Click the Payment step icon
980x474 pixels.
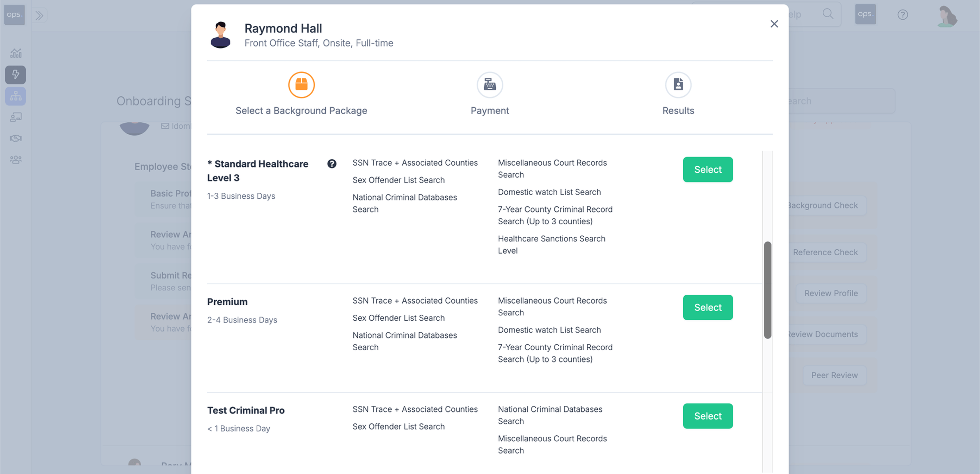[x=490, y=85]
